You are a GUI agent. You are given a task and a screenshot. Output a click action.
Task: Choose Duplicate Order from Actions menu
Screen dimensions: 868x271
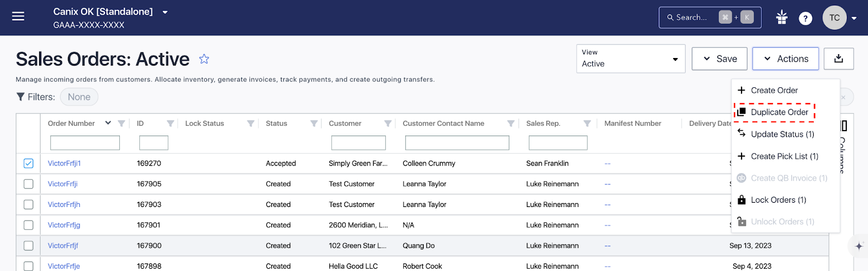(x=779, y=112)
